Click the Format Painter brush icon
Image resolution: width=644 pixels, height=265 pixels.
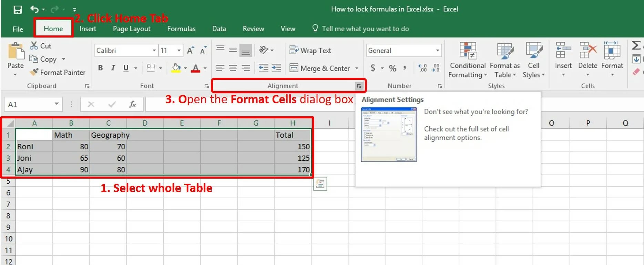34,72
